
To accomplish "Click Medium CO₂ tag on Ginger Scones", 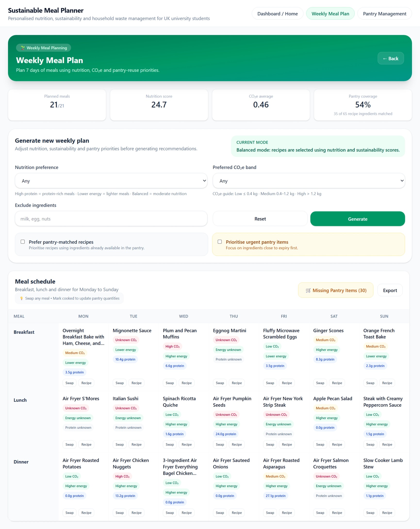I will [x=325, y=340].
